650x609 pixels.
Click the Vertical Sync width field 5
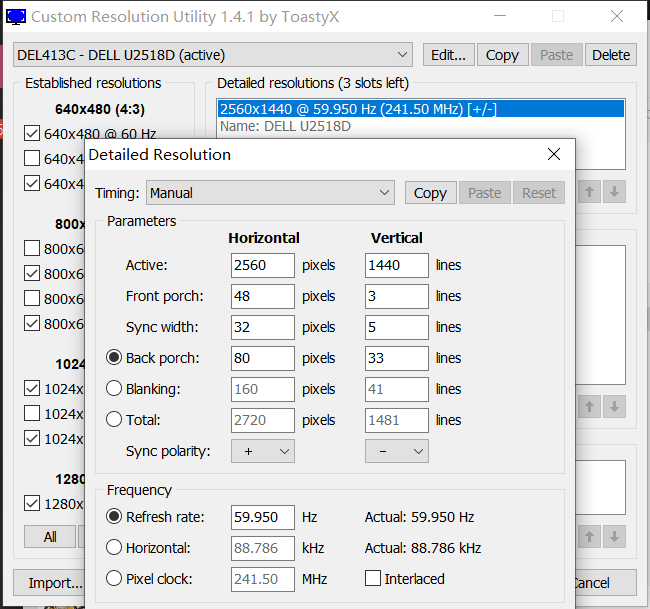397,327
